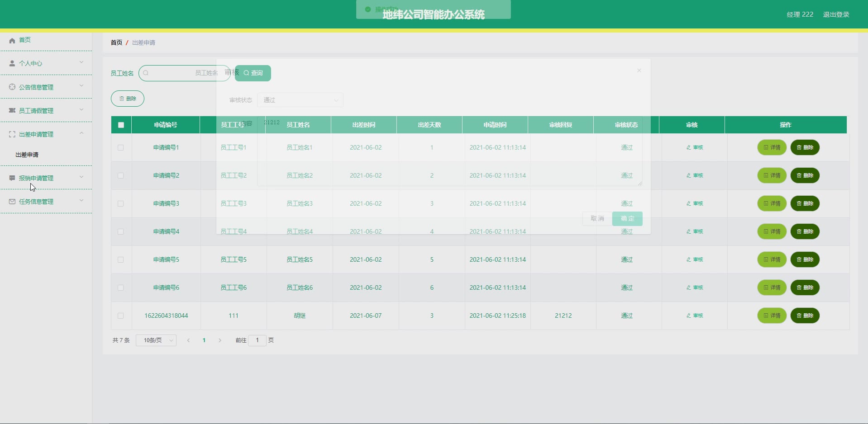Select 首页 in the sidebar menu
The height and width of the screenshot is (424, 868).
[x=25, y=40]
